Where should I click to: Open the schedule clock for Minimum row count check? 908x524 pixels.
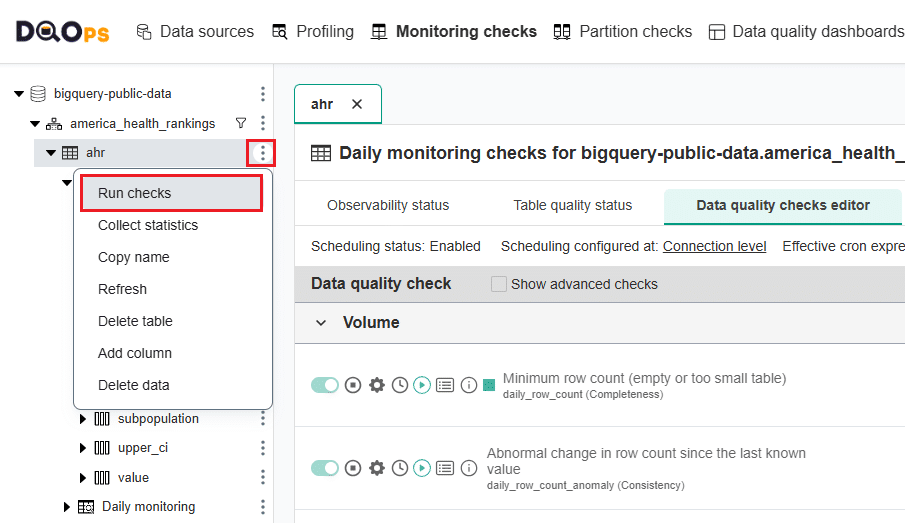[400, 385]
